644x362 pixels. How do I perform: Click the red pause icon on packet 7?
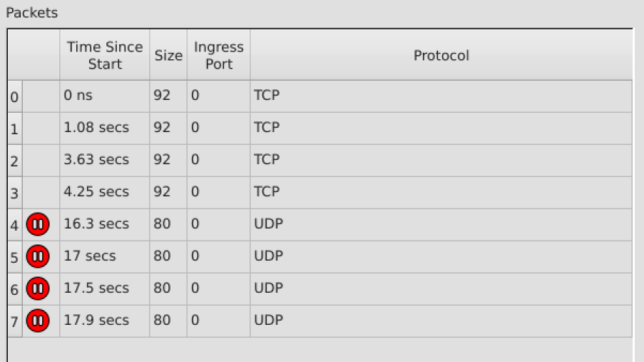(38, 321)
